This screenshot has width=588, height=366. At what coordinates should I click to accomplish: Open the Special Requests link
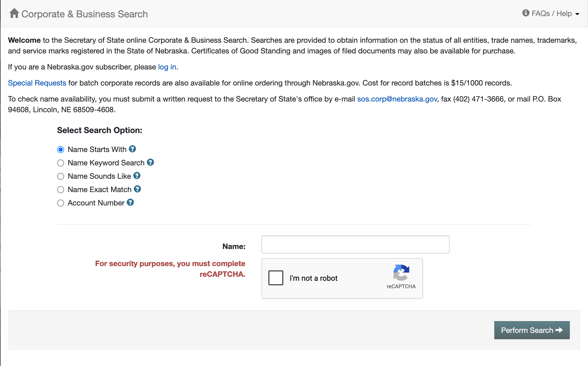pyautogui.click(x=37, y=83)
